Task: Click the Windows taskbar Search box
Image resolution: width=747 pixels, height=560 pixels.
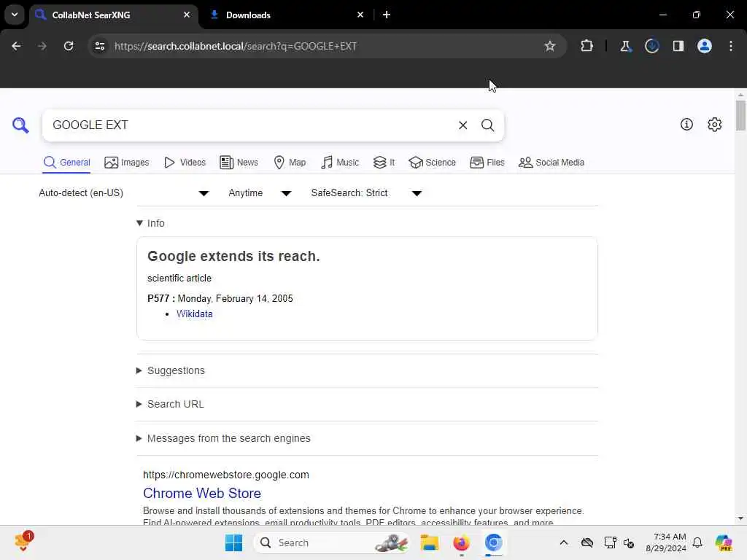Action: pyautogui.click(x=332, y=542)
